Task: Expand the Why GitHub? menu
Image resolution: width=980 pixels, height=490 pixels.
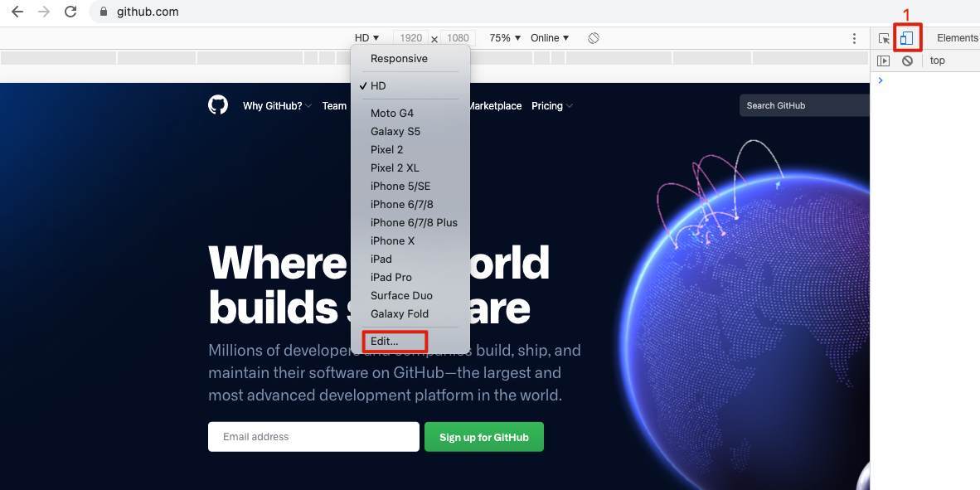Action: click(277, 105)
